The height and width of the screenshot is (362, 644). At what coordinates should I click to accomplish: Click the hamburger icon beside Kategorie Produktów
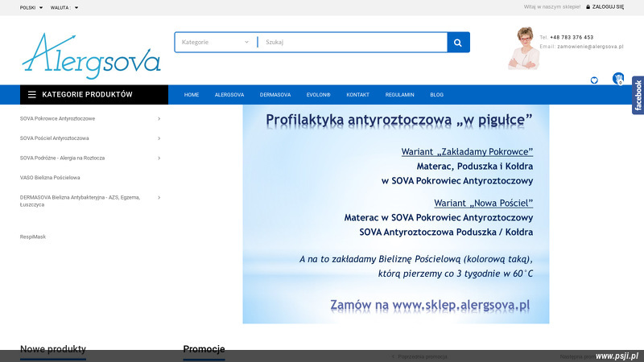click(x=31, y=95)
